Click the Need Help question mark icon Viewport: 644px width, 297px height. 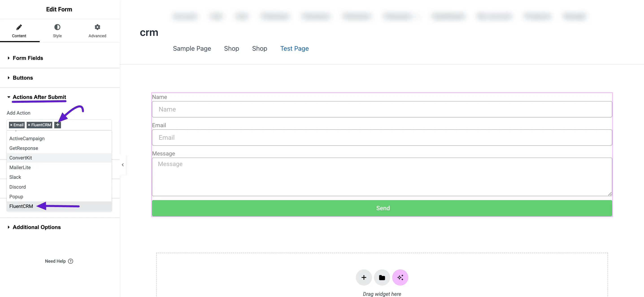(71, 261)
